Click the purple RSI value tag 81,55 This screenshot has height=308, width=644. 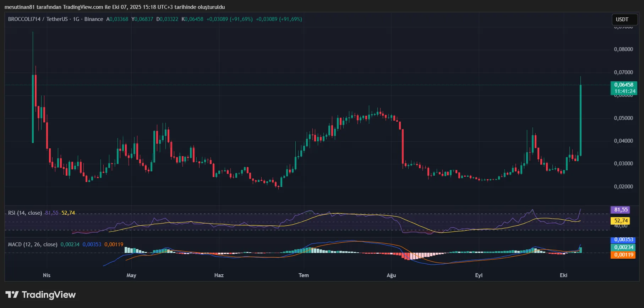point(621,210)
